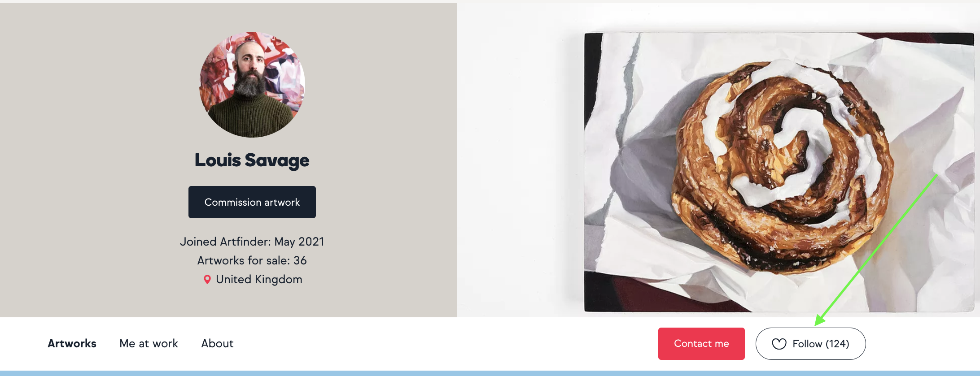The image size is (980, 376).
Task: Click the Artworks for sale: 36 text
Action: click(x=252, y=261)
